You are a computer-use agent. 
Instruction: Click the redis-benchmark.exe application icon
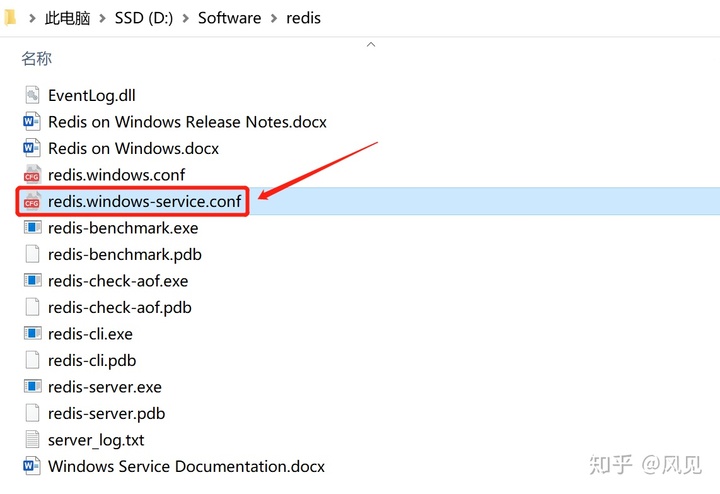33,227
